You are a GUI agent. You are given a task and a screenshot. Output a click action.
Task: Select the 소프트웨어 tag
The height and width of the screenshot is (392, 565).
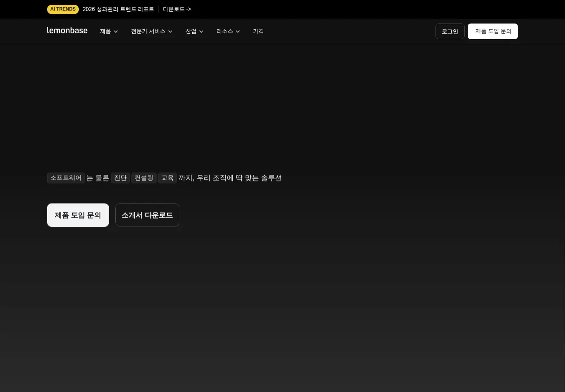pos(66,178)
